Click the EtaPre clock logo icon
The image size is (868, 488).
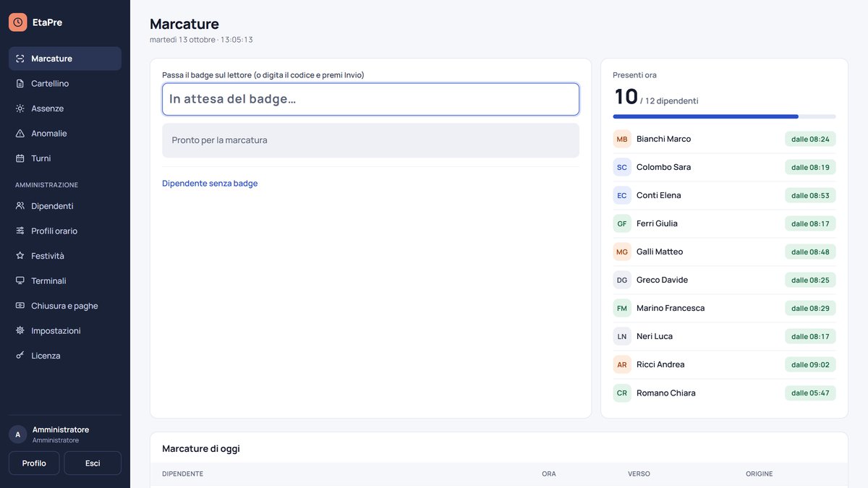[x=18, y=22]
